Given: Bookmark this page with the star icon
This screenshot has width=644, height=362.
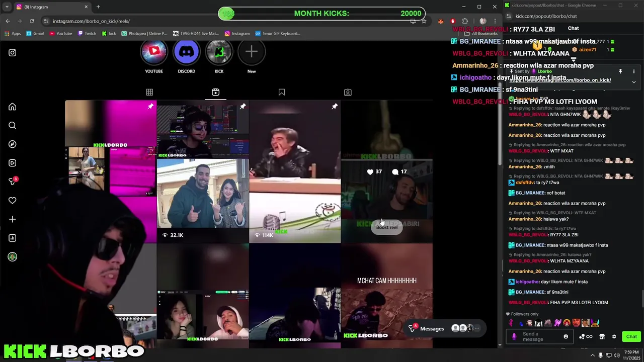Looking at the screenshot, I should [424, 21].
